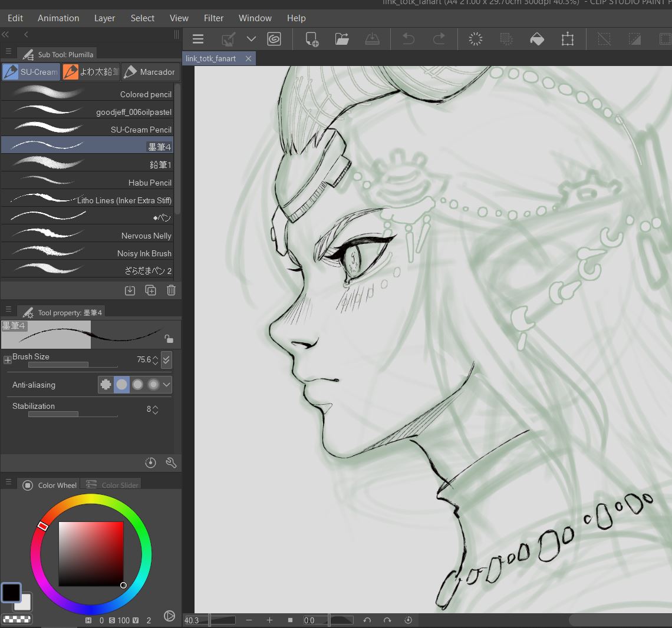The height and width of the screenshot is (628, 672).
Task: Choose the Colored pencil brush
Action: (x=87, y=92)
